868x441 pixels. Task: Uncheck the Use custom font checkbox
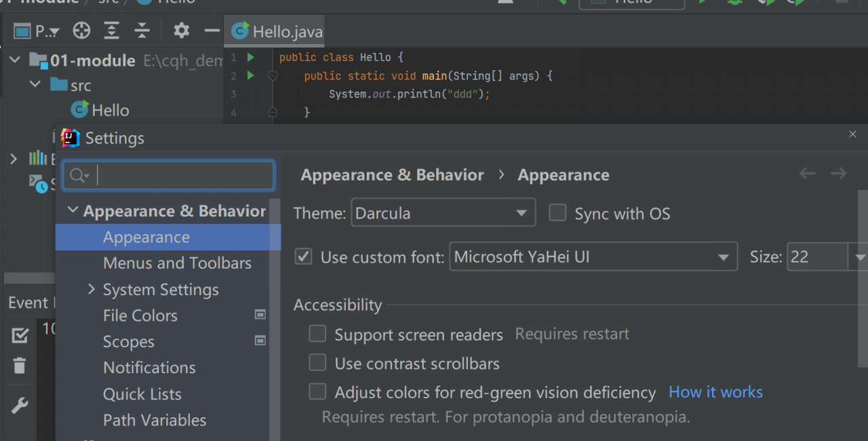(x=303, y=256)
